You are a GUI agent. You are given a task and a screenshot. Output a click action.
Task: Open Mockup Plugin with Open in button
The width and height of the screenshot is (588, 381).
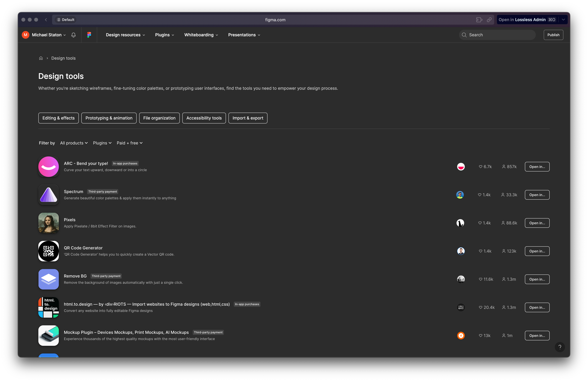click(x=537, y=336)
